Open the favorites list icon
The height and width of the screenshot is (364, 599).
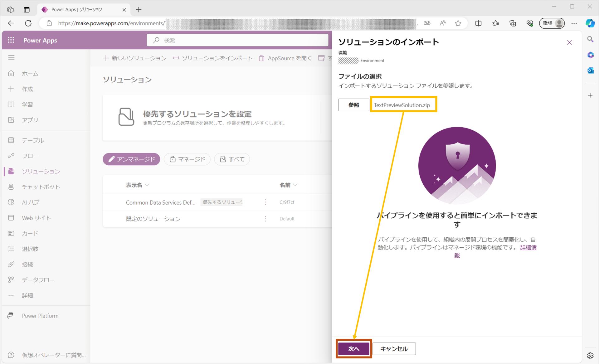click(x=495, y=23)
